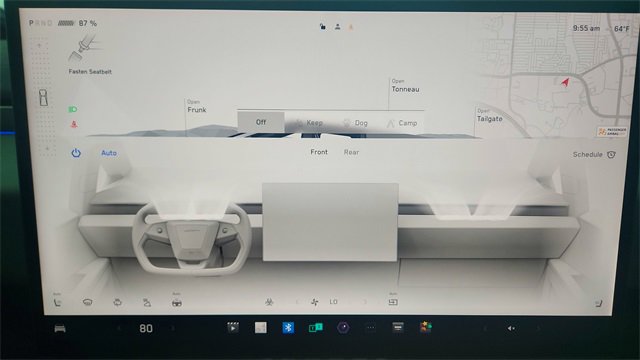Image resolution: width=640 pixels, height=360 pixels.
Task: Open the Tailgate
Action: click(489, 116)
